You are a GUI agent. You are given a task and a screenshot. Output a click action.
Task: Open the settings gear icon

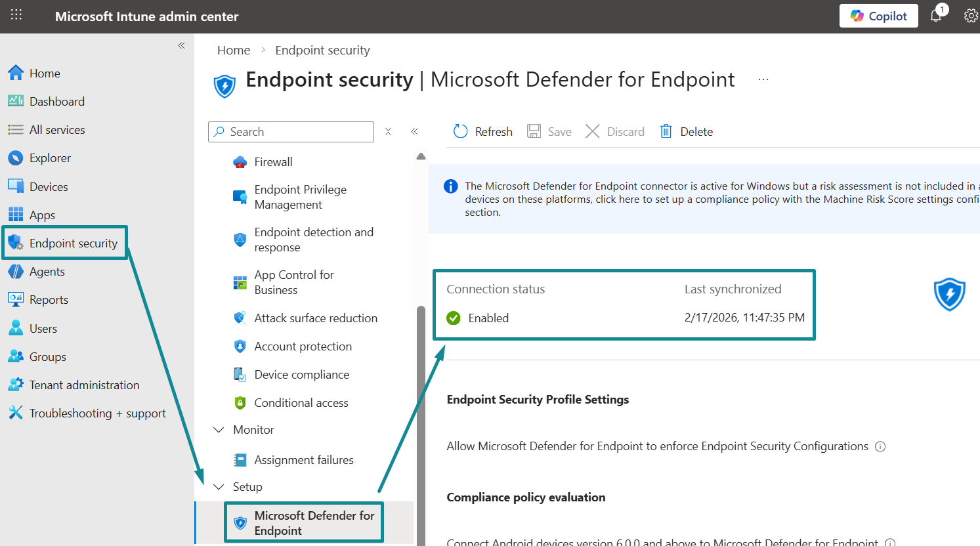(x=970, y=16)
